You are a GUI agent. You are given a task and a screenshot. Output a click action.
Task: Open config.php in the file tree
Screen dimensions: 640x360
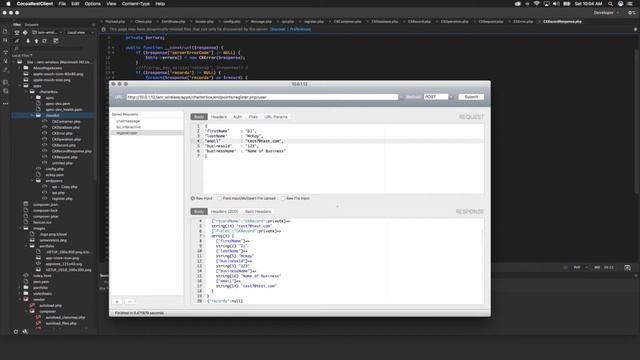(x=55, y=169)
